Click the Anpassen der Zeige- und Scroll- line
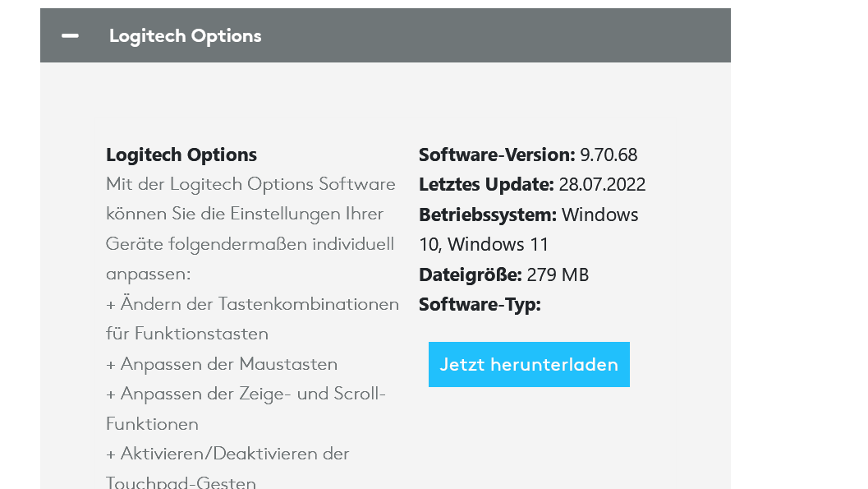 [246, 394]
